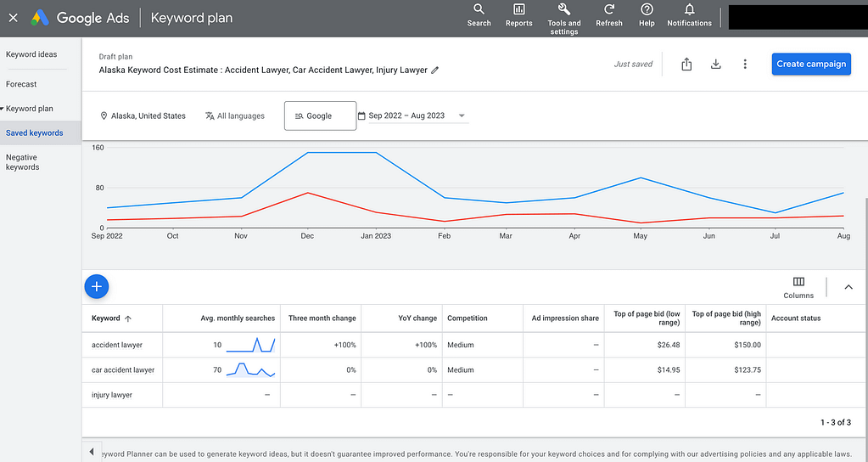The width and height of the screenshot is (868, 462).
Task: Click the Ad impression share header
Action: coord(565,318)
